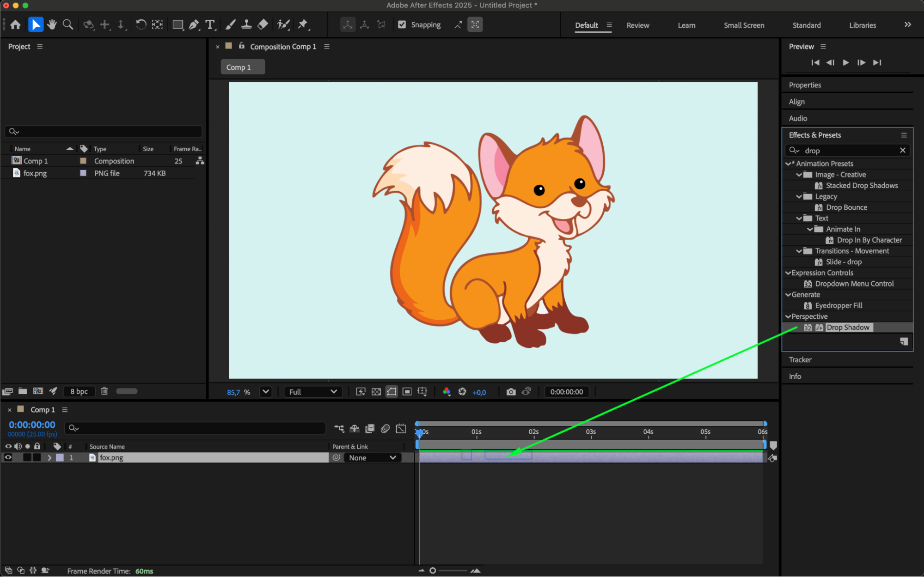The width and height of the screenshot is (924, 577).
Task: Toggle the Snapping checkbox
Action: 402,24
